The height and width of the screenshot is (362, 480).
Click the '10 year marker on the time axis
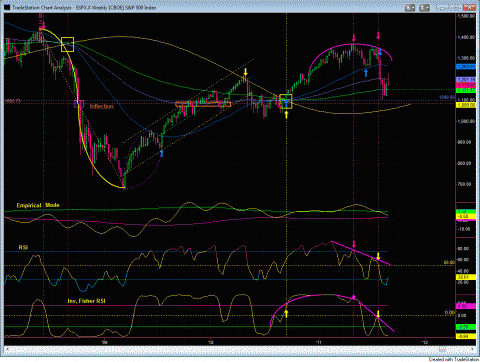[x=210, y=342]
